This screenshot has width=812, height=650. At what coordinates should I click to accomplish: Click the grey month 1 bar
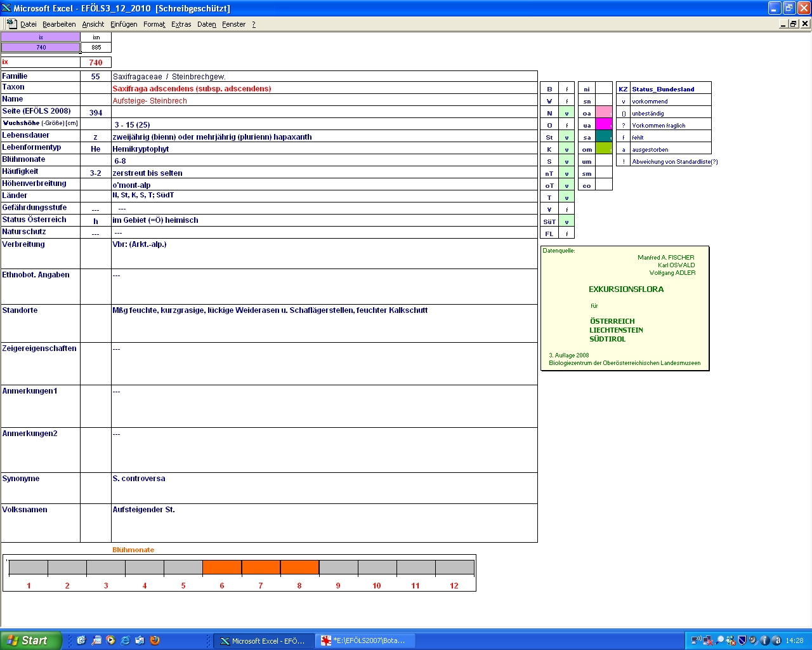tap(29, 567)
